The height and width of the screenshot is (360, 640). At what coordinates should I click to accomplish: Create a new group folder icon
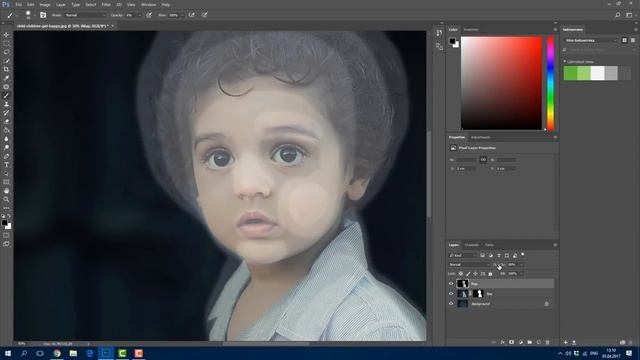pyautogui.click(x=530, y=342)
